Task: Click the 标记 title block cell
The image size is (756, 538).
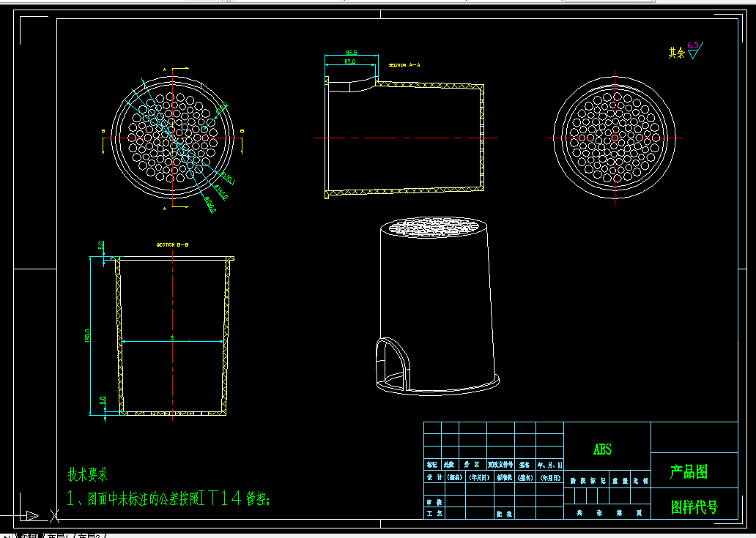Action: pyautogui.click(x=432, y=465)
